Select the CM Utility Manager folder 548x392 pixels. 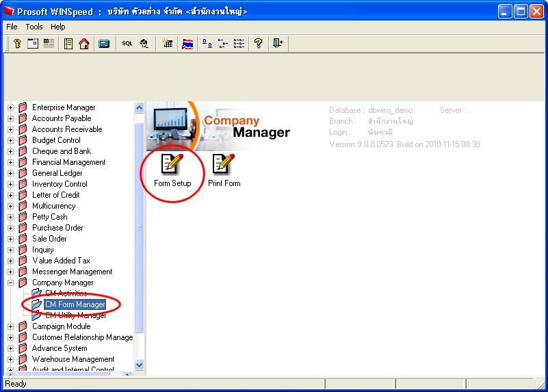(75, 315)
